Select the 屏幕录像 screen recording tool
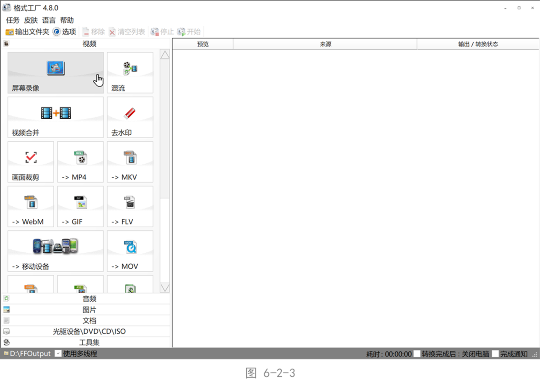Screen dimensions: 541x392 55,73
